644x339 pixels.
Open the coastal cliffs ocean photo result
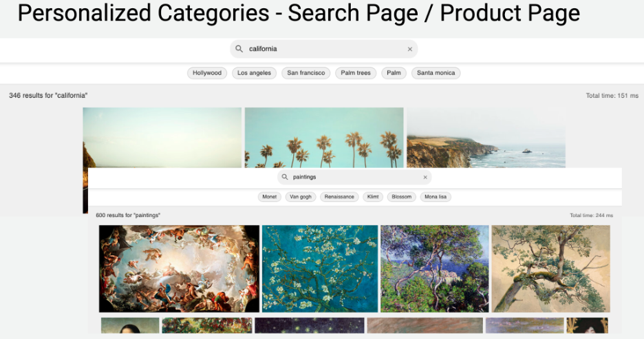pyautogui.click(x=486, y=137)
